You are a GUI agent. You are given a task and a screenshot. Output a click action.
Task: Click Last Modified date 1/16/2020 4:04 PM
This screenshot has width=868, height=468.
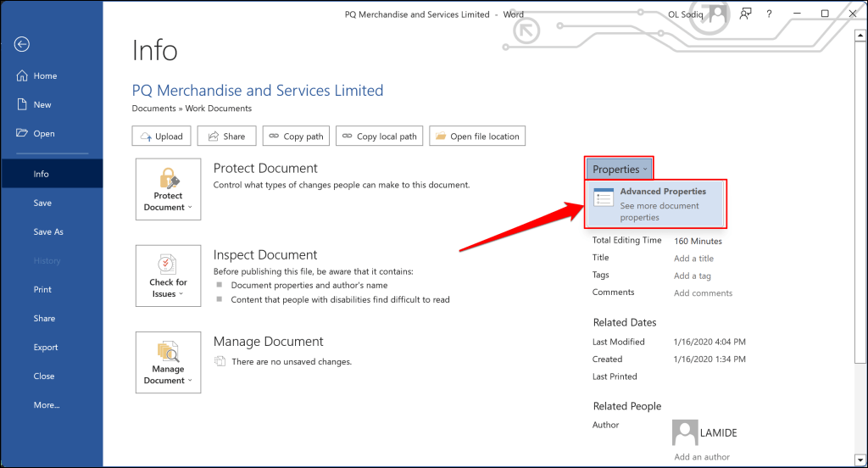pyautogui.click(x=709, y=342)
